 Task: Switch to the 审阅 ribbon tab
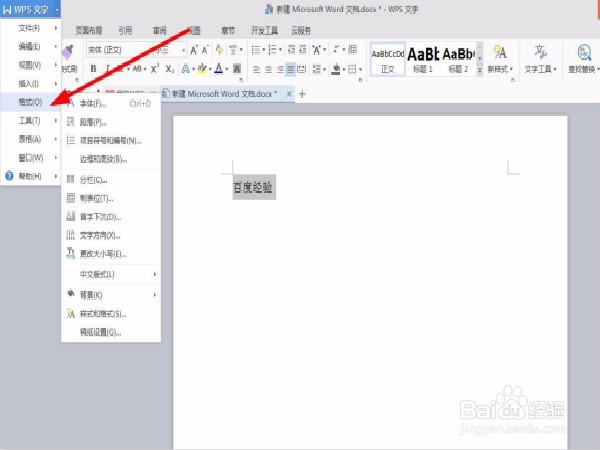point(160,31)
